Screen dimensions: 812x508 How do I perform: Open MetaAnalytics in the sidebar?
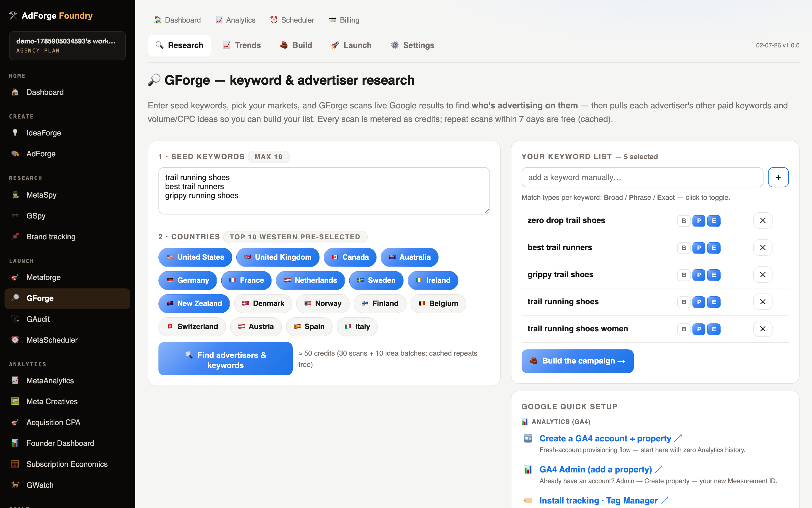[x=67, y=380]
